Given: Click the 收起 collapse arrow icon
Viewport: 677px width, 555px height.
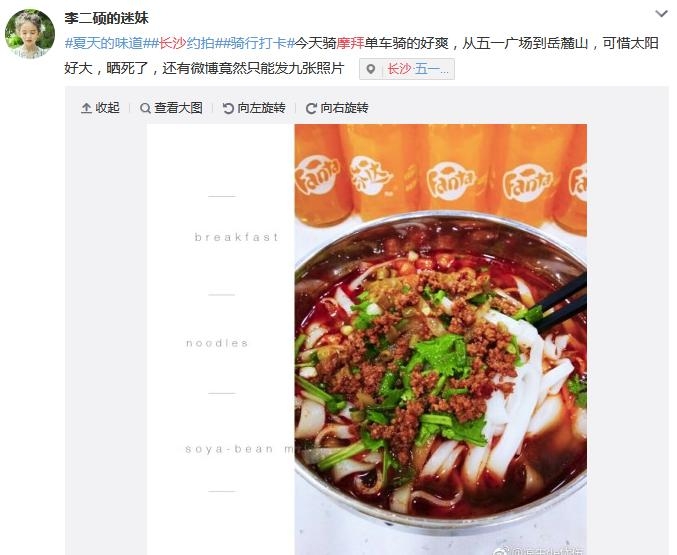Looking at the screenshot, I should pos(86,108).
